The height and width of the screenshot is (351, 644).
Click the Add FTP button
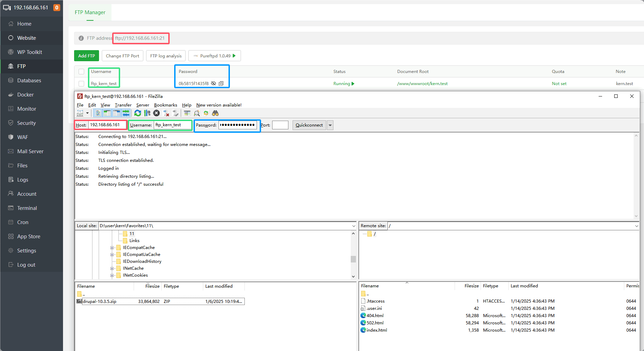(x=87, y=56)
